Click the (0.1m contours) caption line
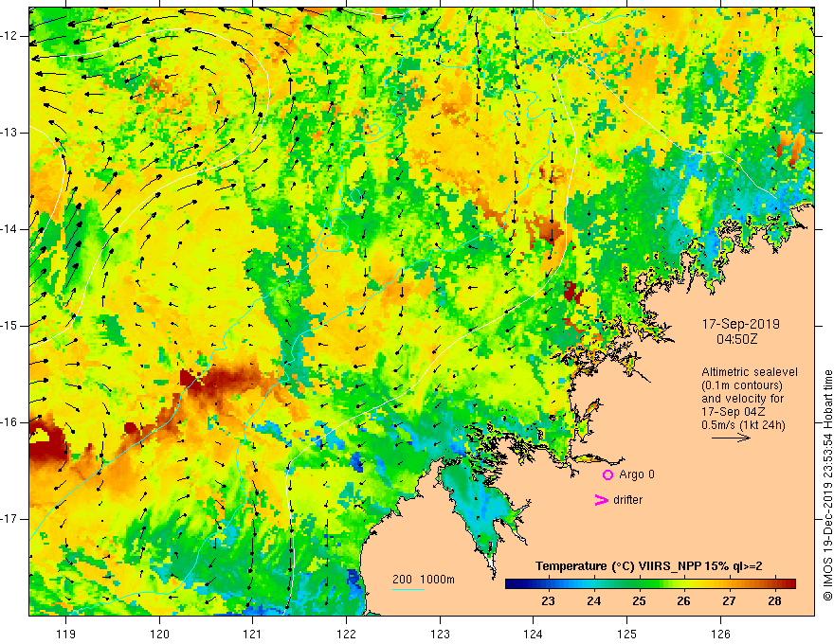Image resolution: width=834 pixels, height=644 pixels. pyautogui.click(x=742, y=385)
